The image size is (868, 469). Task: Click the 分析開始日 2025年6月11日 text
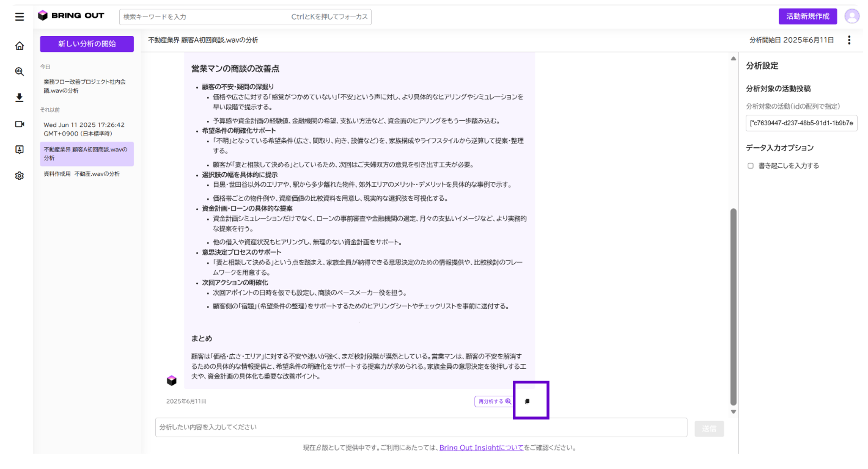click(x=792, y=40)
